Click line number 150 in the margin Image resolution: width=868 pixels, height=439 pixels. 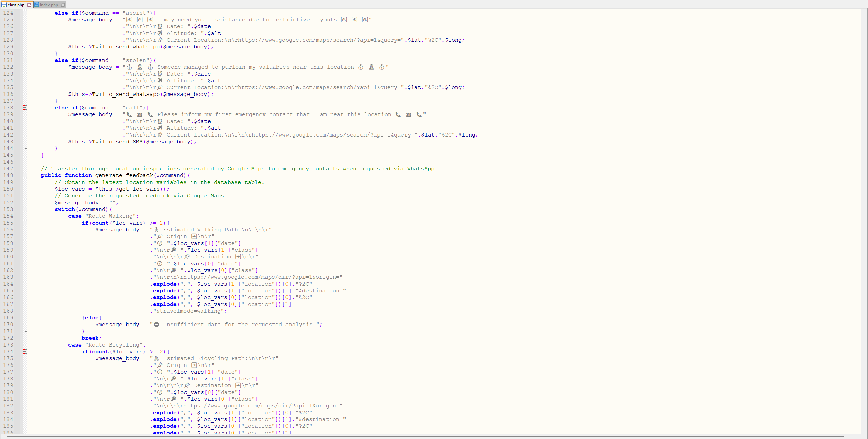(8, 189)
